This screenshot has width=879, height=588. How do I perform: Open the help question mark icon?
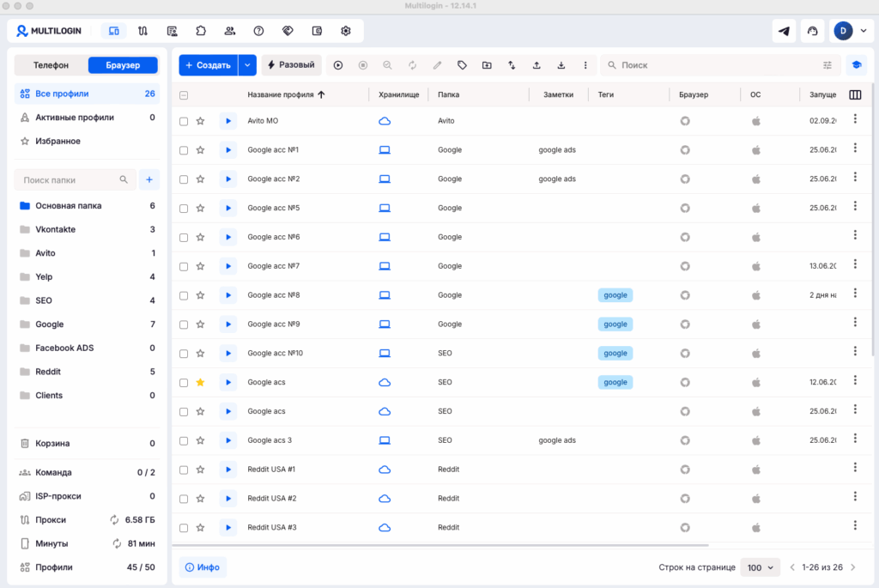point(258,31)
